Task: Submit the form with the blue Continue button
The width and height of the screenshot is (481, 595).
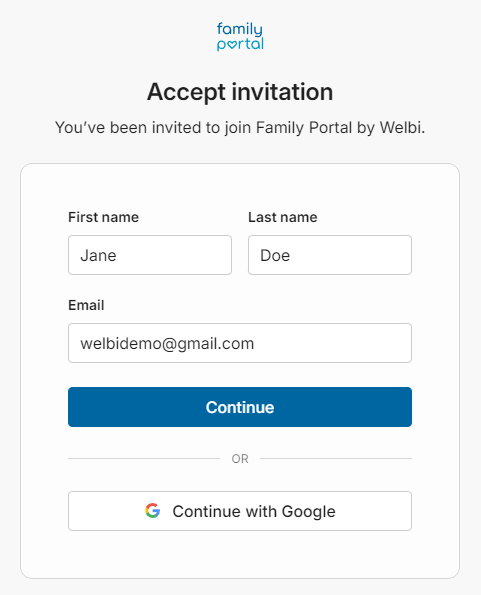Action: [x=240, y=407]
